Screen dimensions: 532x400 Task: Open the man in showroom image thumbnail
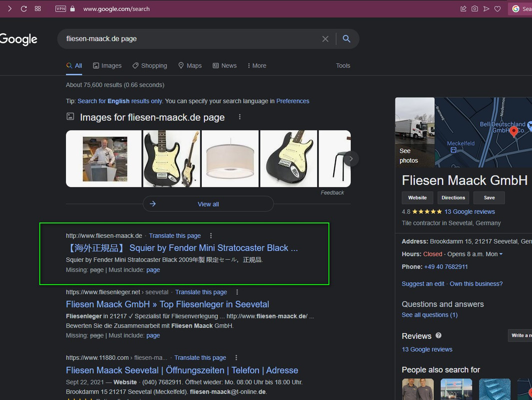coord(104,158)
